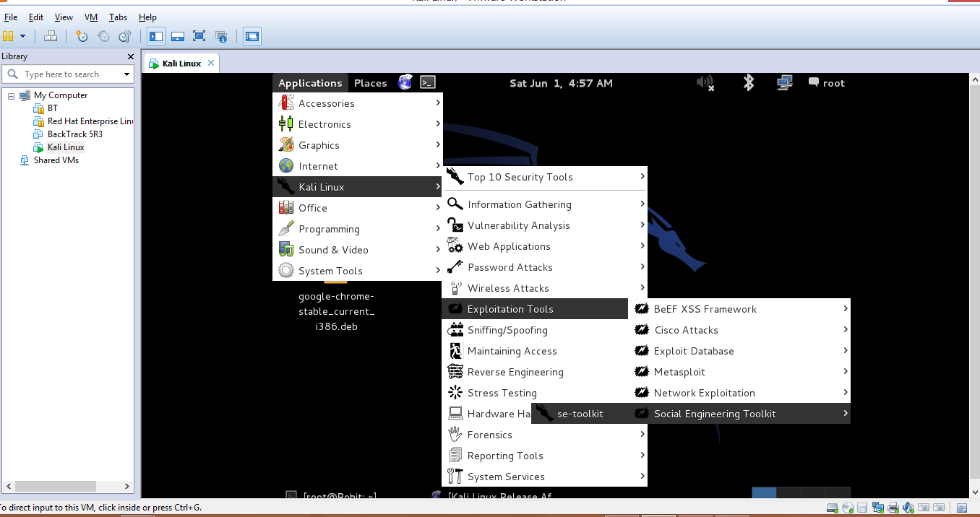Open the library search dropdown arrow
980x517 pixels.
point(126,74)
